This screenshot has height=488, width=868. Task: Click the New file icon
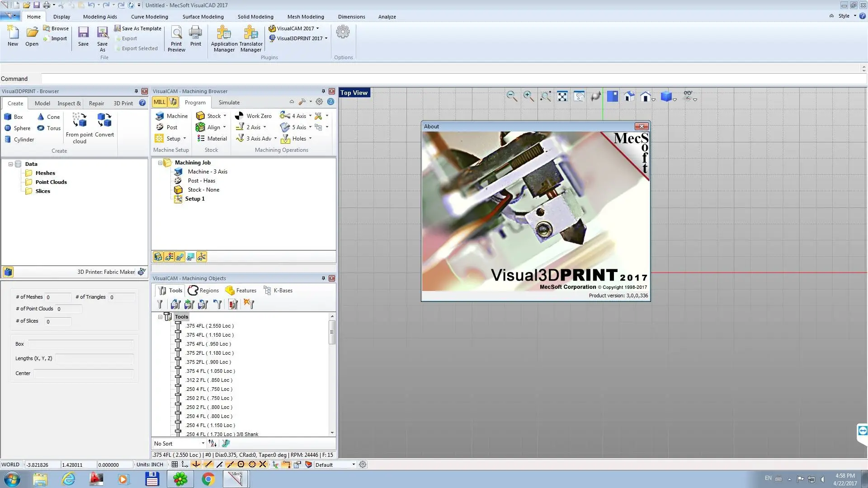[x=13, y=36]
